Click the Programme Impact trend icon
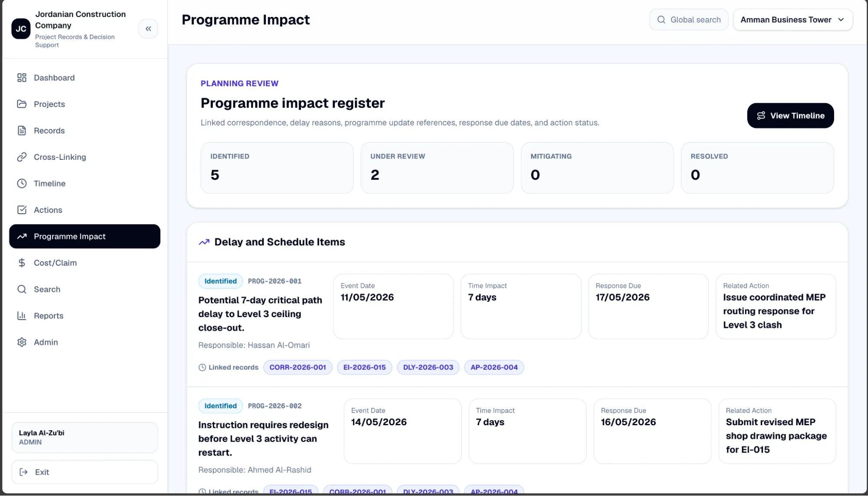This screenshot has height=496, width=868. [x=22, y=237]
